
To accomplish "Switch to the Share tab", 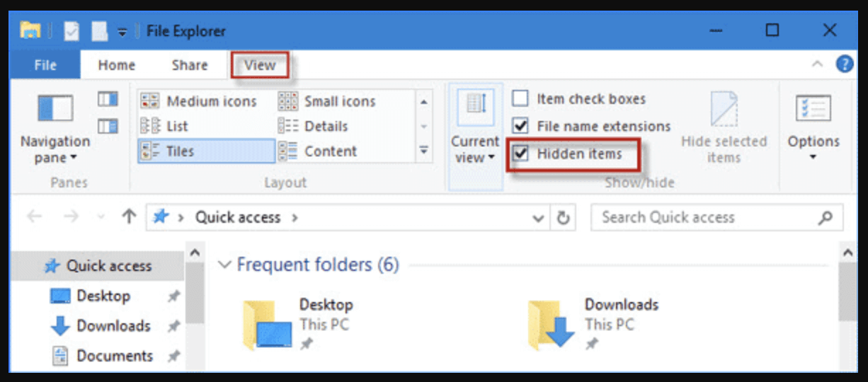I will [x=189, y=65].
